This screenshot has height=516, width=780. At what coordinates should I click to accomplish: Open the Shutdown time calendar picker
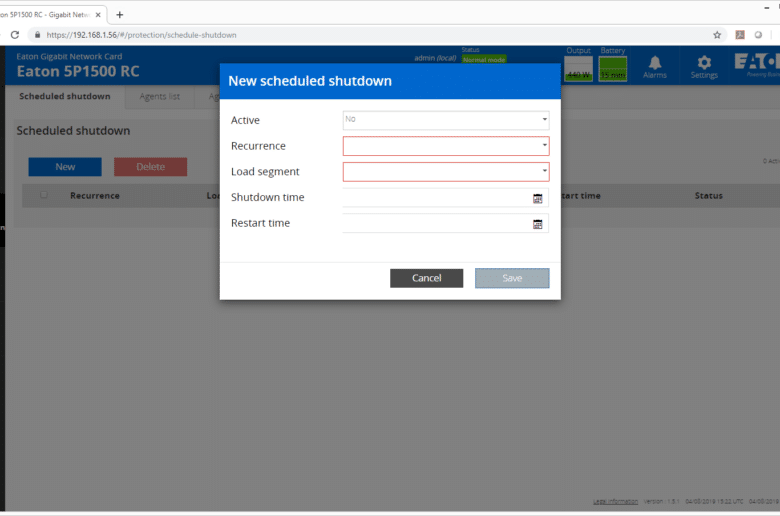pos(537,199)
